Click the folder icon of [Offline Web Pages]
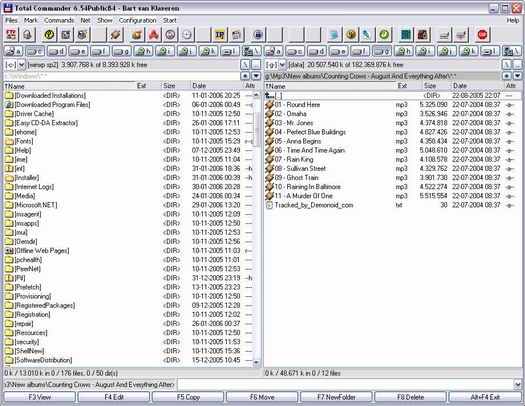Image resolution: width=525 pixels, height=406 pixels. tap(9, 251)
